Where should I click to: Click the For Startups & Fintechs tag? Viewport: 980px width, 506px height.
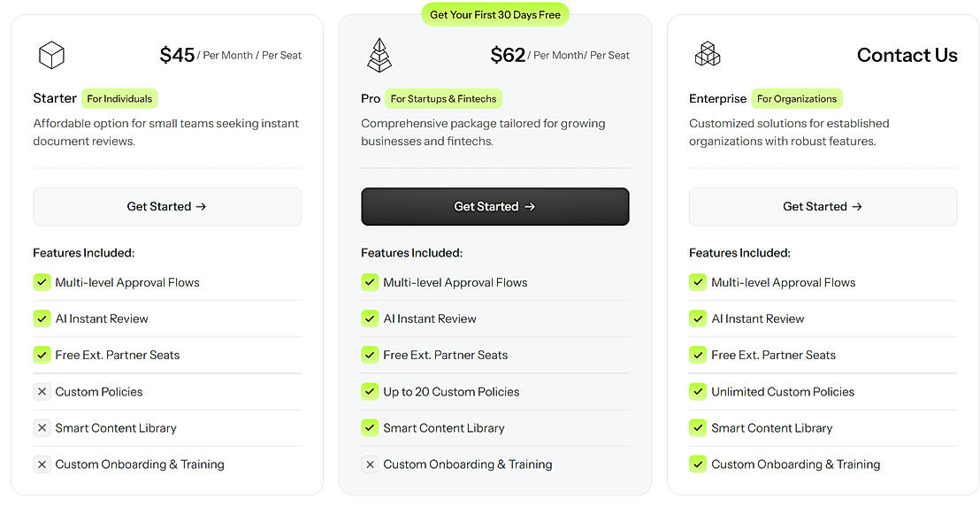[x=445, y=99]
